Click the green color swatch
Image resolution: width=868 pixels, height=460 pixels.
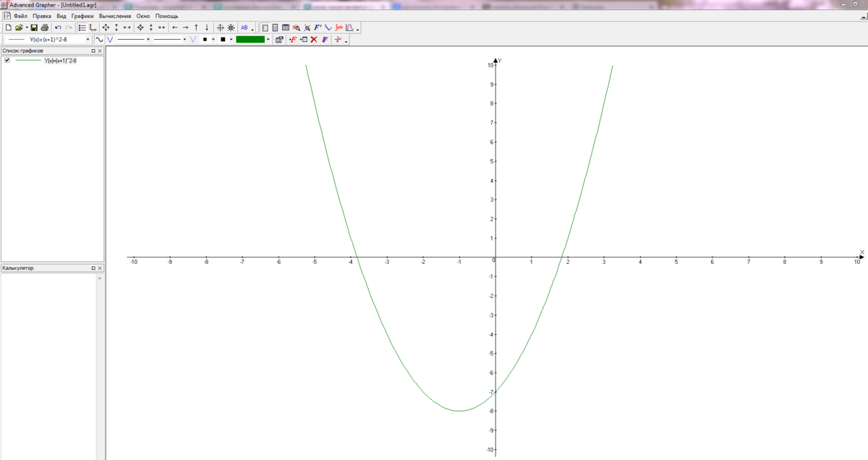click(x=250, y=40)
